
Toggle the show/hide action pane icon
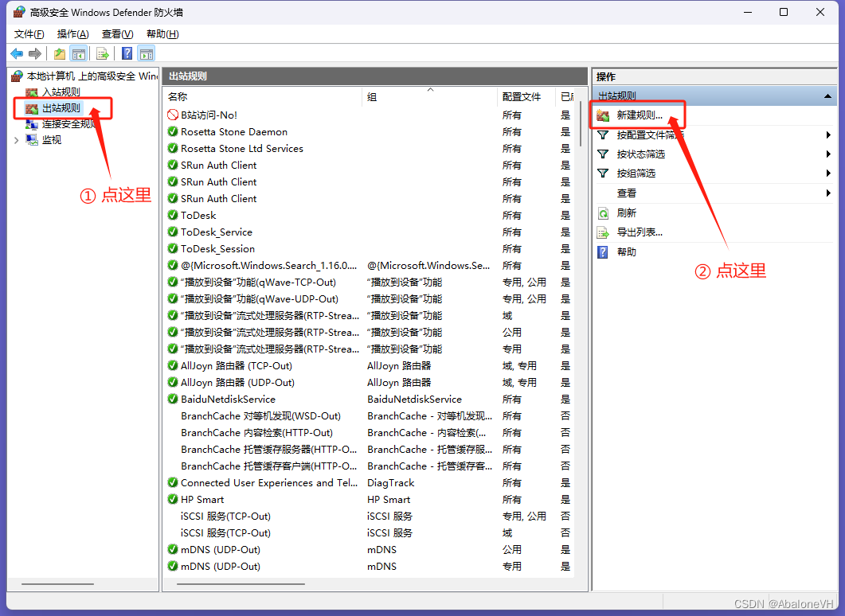click(x=147, y=53)
